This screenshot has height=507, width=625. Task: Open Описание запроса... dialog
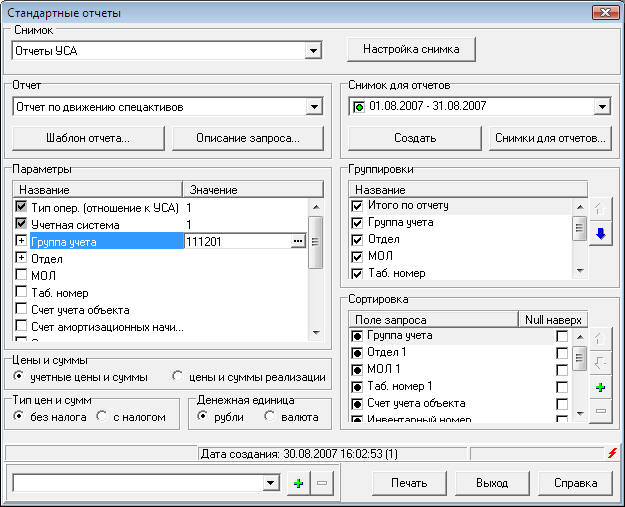[x=248, y=138]
